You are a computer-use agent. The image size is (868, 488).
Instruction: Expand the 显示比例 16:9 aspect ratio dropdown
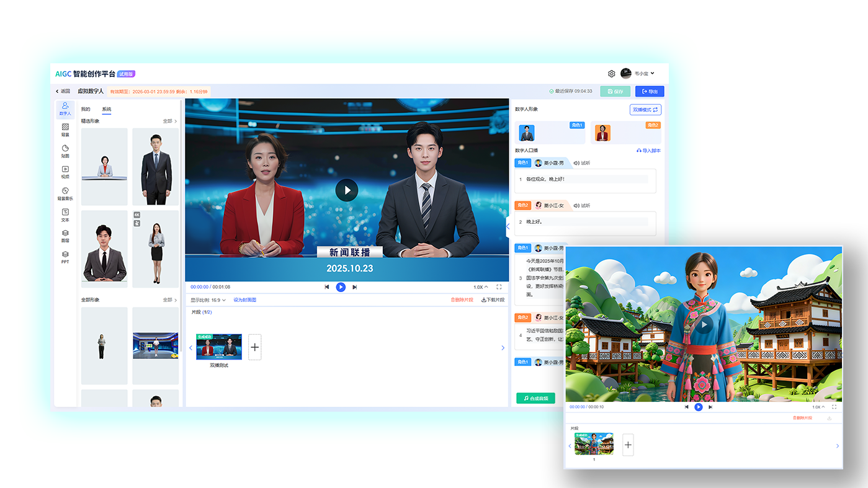(208, 300)
